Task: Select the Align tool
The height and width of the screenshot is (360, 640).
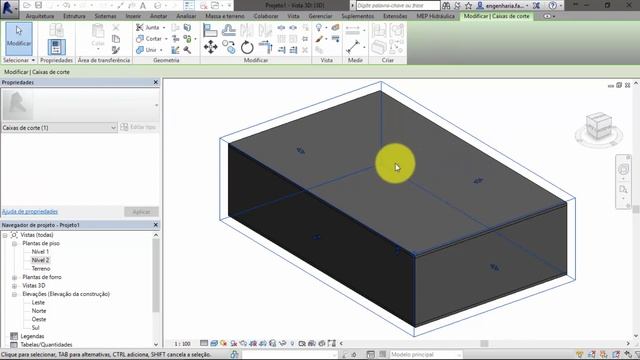Action: (x=210, y=30)
